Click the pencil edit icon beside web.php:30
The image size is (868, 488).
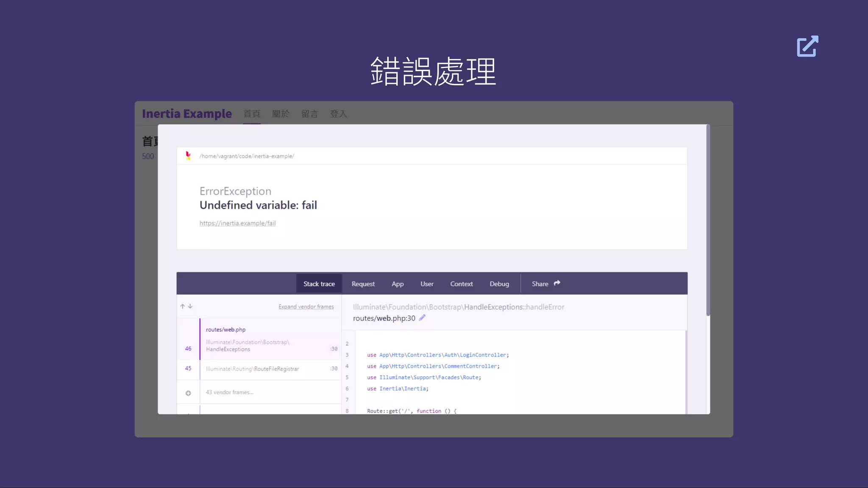[x=422, y=318]
